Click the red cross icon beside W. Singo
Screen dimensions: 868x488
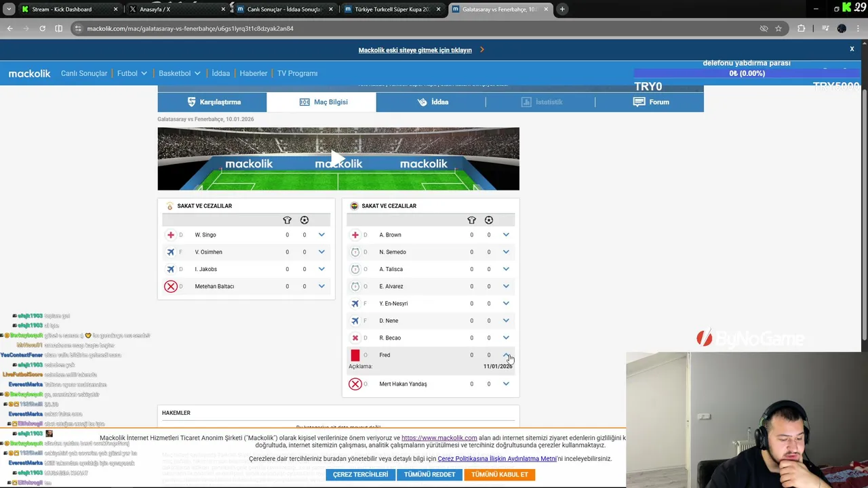[x=170, y=235]
